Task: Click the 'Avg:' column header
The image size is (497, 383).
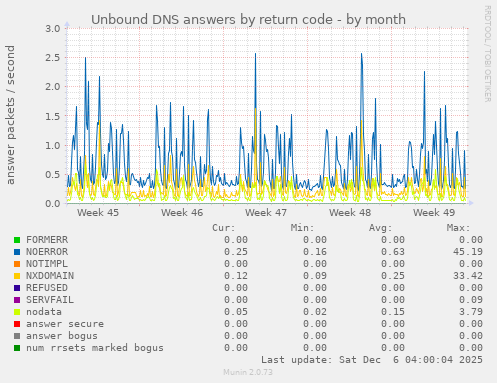Action: 380,228
